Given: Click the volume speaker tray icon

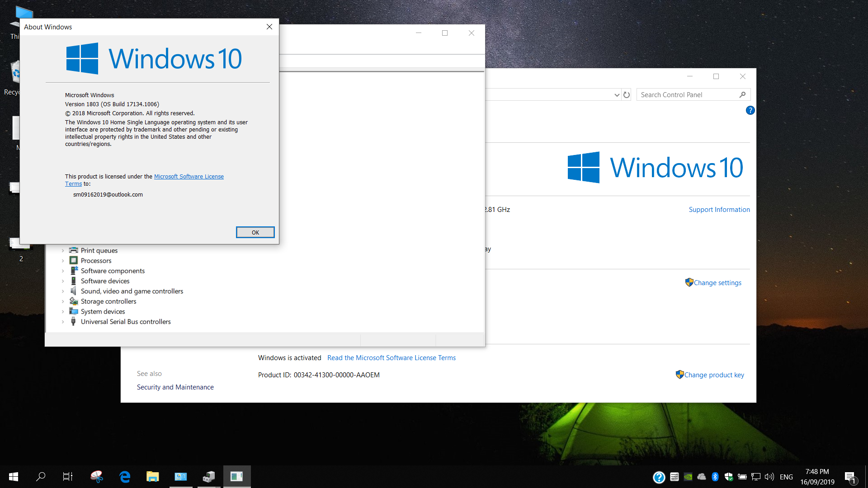Looking at the screenshot, I should pos(769,477).
